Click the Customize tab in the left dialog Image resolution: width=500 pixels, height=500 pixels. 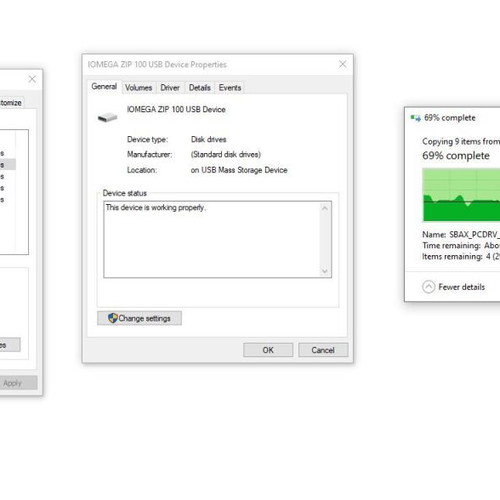click(x=11, y=103)
